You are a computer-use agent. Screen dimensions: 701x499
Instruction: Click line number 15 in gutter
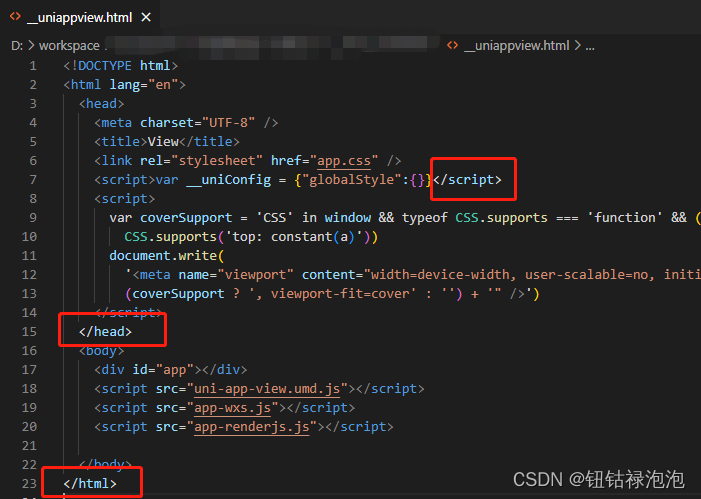tap(30, 332)
